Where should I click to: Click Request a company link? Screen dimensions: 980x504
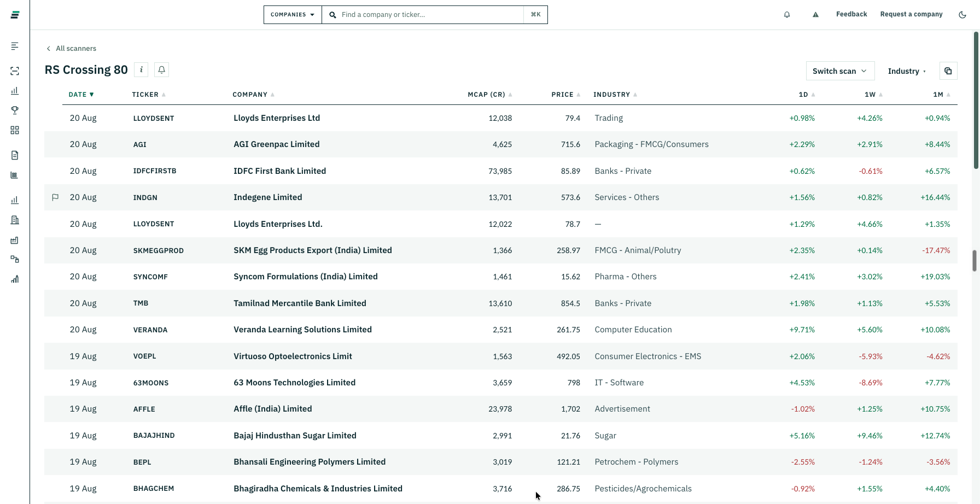pos(911,14)
